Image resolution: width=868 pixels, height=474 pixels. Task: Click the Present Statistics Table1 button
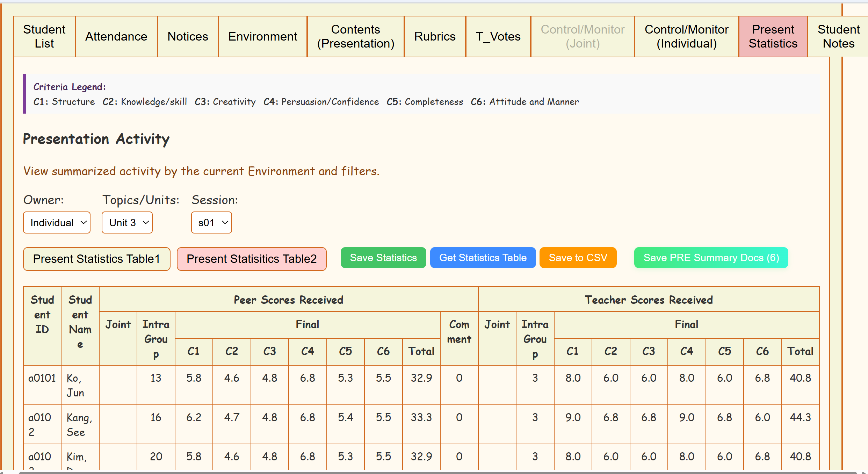96,259
